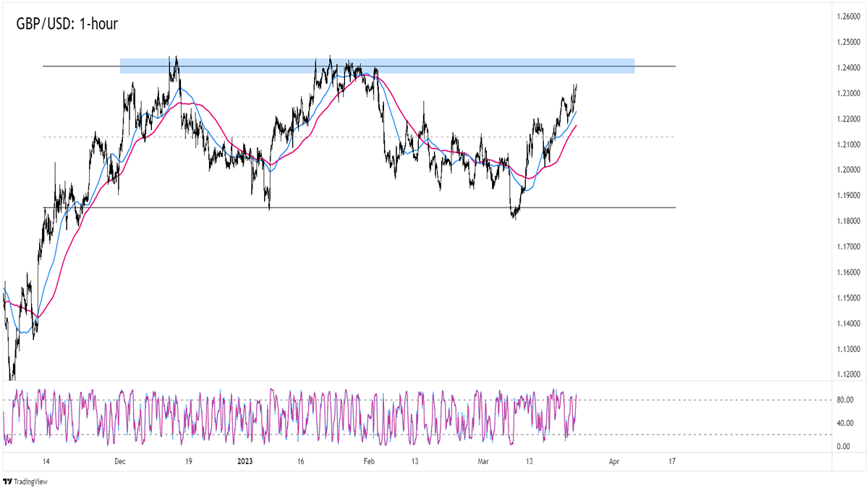
Task: Click the Dec date label on time axis
Action: click(x=120, y=461)
